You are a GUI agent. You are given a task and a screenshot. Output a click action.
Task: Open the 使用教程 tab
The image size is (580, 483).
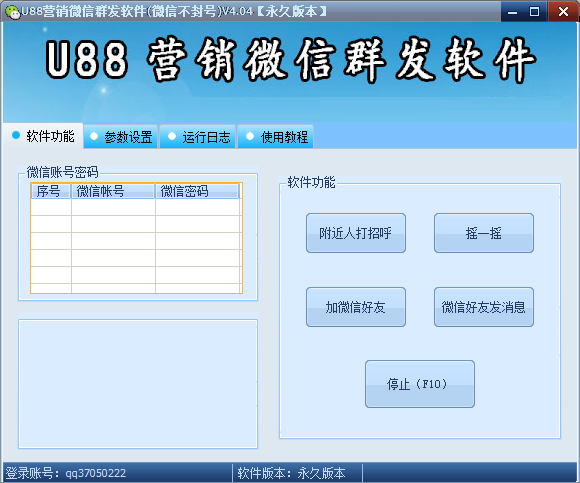pyautogui.click(x=276, y=137)
